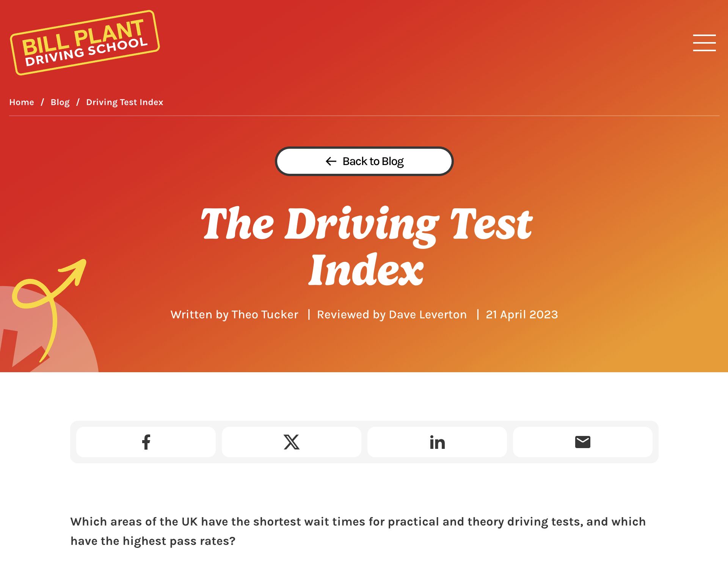The height and width of the screenshot is (579, 728).
Task: Click the X (Twitter) share icon
Action: 291,441
